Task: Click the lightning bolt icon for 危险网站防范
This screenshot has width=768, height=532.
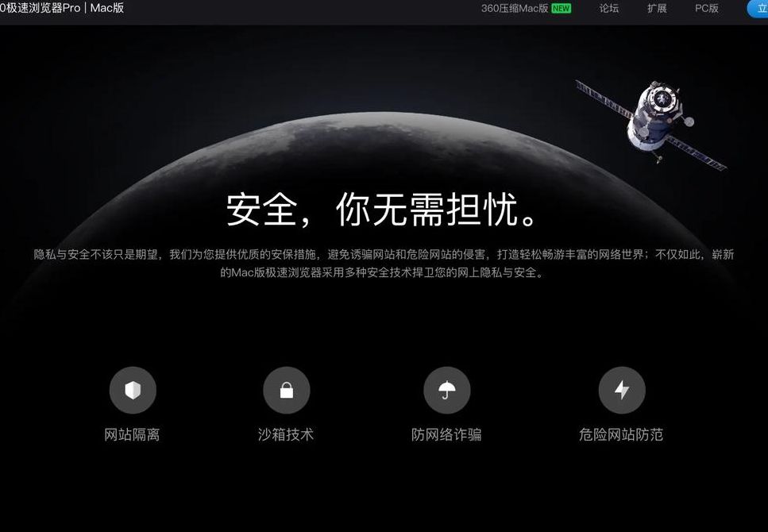Action: 622,391
